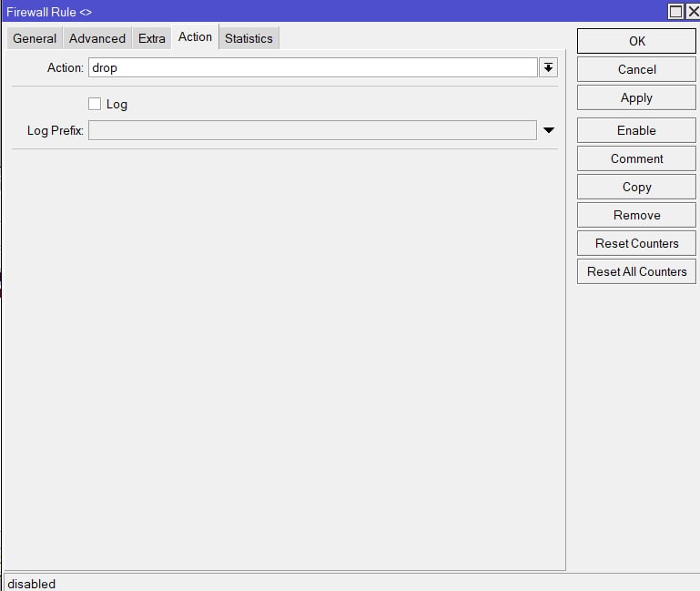Open the Action dropdown arrow

click(x=548, y=67)
